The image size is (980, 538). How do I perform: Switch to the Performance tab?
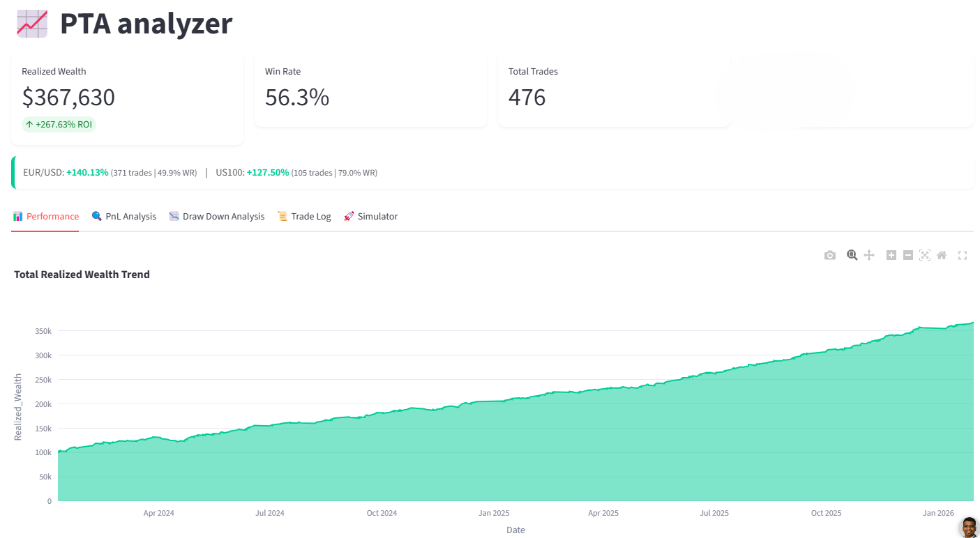46,217
